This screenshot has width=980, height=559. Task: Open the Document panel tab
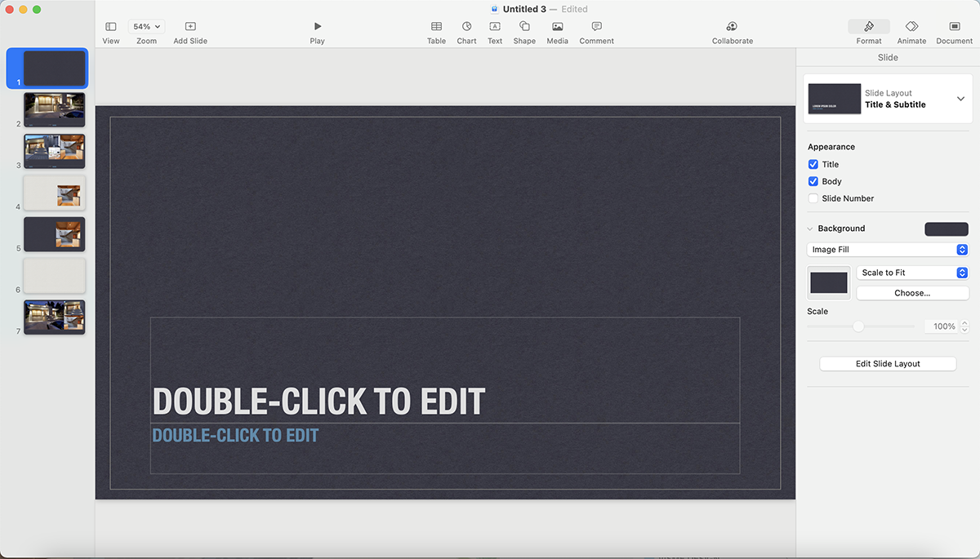[x=953, y=31]
